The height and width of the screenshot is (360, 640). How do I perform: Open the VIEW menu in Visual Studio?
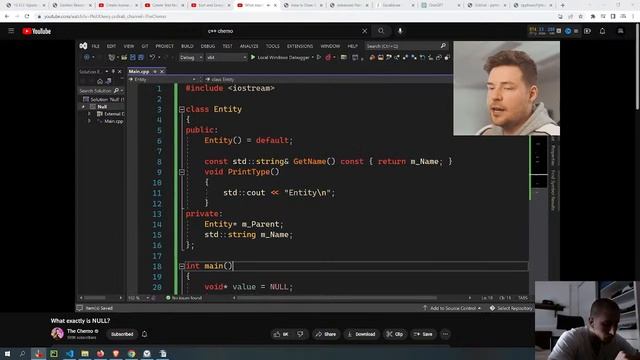[129, 46]
